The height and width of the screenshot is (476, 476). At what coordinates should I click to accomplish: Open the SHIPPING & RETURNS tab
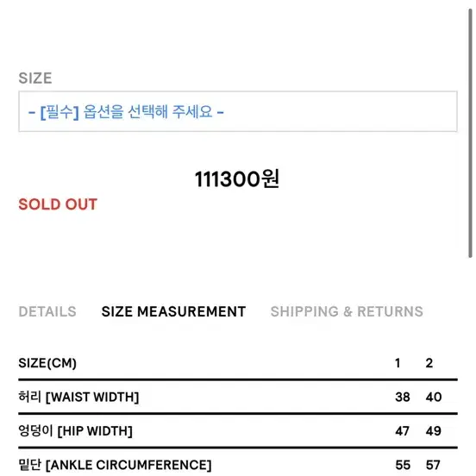[347, 311]
